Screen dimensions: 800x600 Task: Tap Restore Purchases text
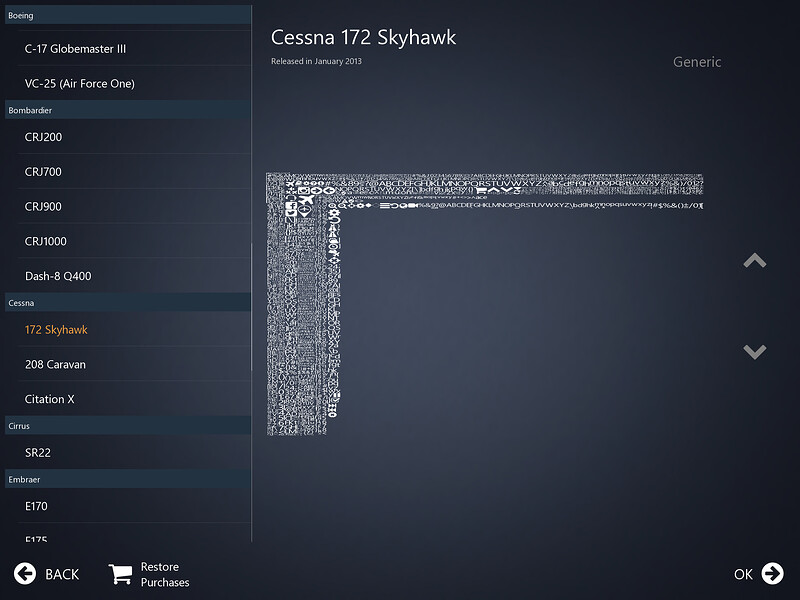[x=165, y=574]
